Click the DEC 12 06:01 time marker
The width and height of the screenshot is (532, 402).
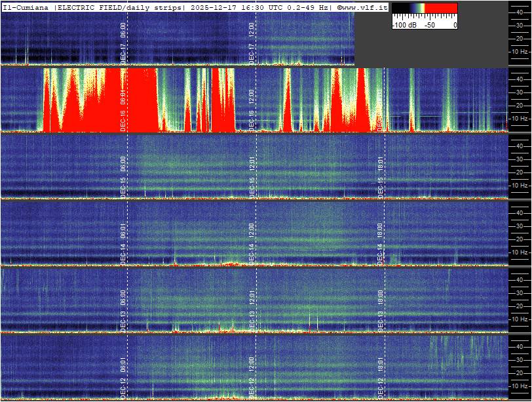pyautogui.click(x=123, y=376)
